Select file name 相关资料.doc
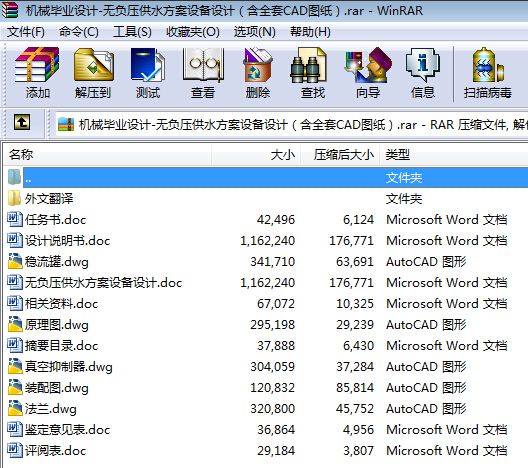 point(62,303)
